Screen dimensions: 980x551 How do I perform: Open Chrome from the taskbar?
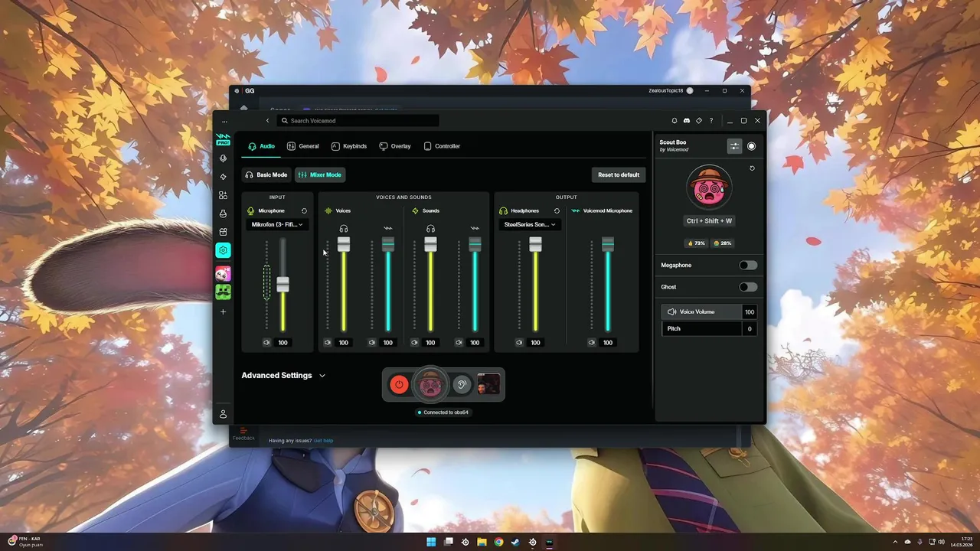(x=498, y=542)
